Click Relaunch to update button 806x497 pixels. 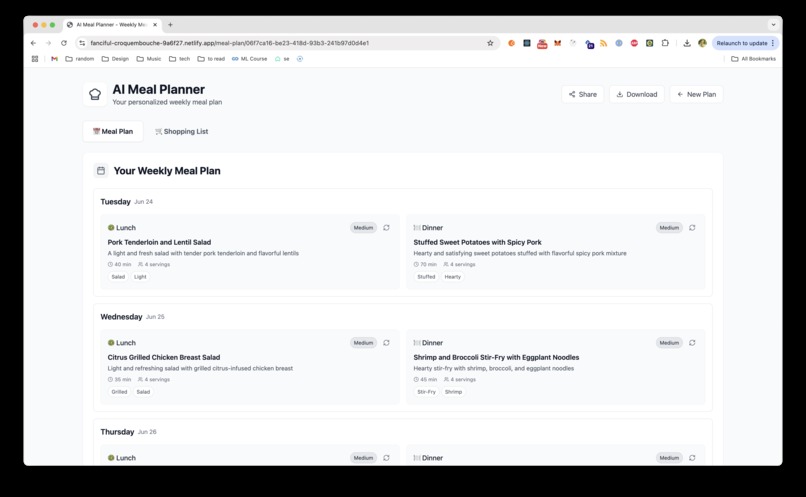coord(745,43)
